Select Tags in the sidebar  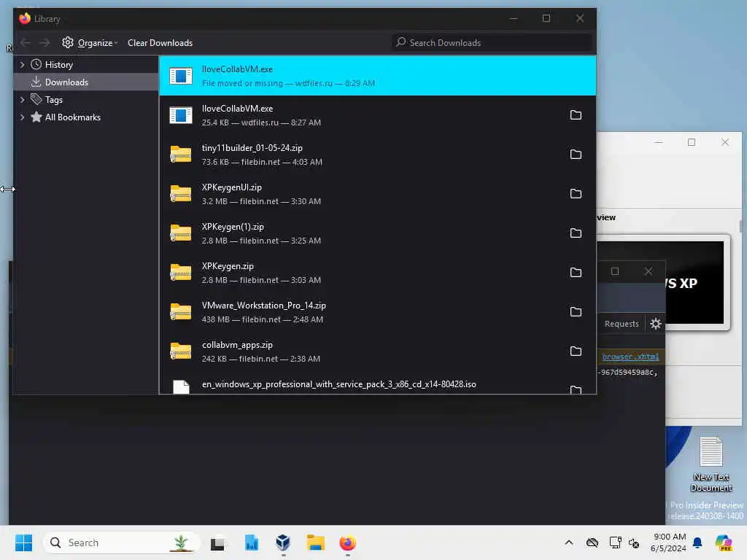pyautogui.click(x=54, y=99)
